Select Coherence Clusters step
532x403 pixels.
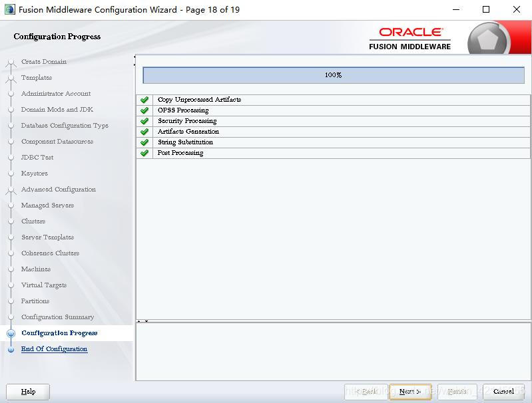coord(50,253)
